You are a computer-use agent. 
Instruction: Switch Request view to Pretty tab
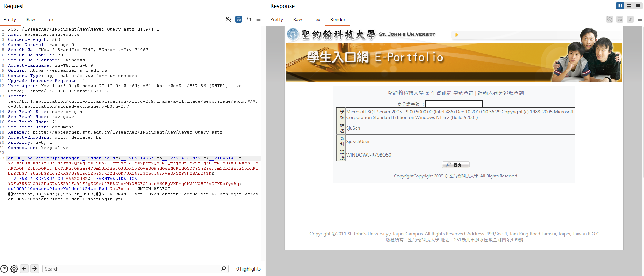tap(10, 19)
